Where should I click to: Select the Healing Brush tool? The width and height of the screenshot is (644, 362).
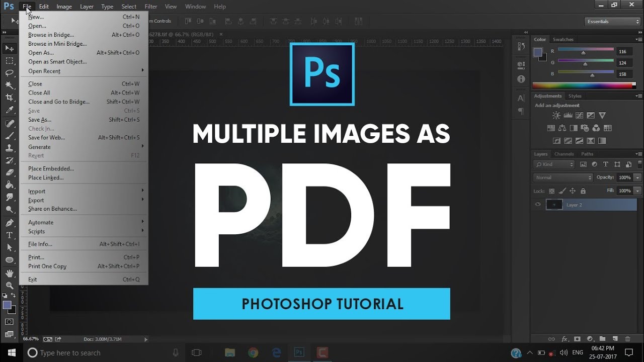click(9, 123)
